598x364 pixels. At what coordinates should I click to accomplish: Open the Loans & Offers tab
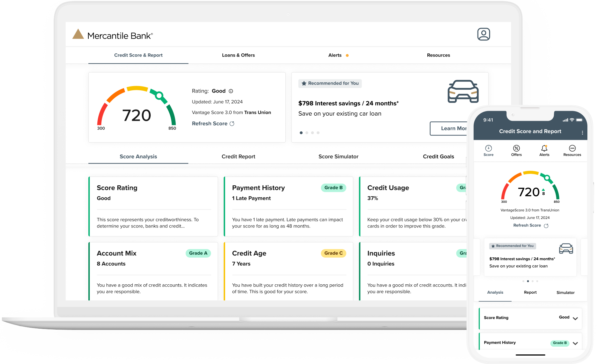coord(238,55)
